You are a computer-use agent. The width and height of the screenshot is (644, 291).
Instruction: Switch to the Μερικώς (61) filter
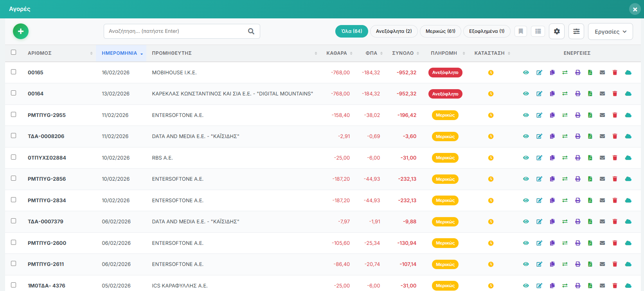(x=440, y=31)
